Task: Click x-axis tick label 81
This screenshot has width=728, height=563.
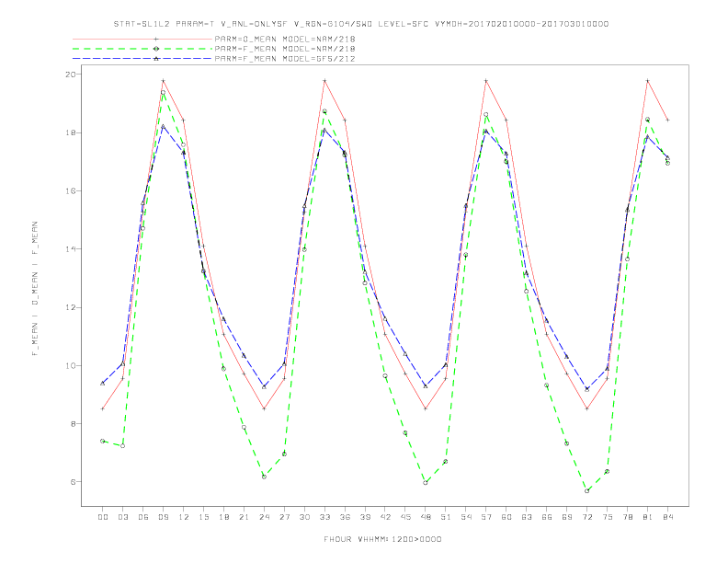Action: [648, 517]
